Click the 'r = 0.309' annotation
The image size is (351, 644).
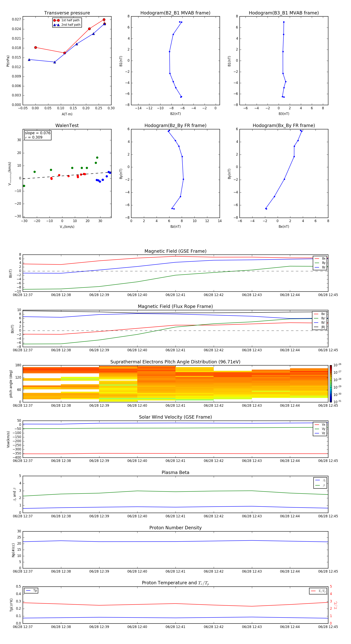(34, 137)
